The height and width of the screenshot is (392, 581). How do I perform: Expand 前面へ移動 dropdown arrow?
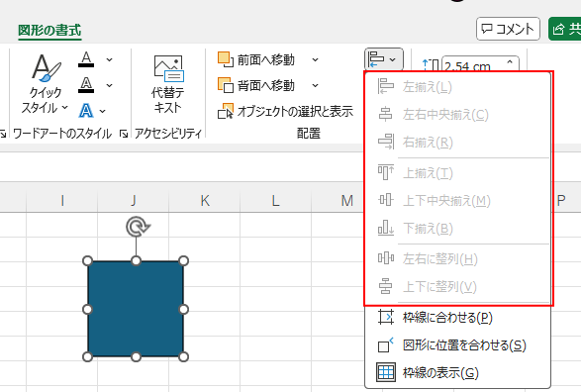(315, 59)
